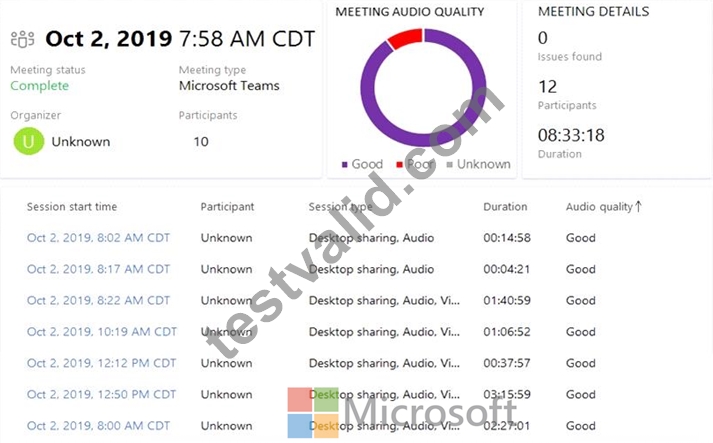The width and height of the screenshot is (713, 443).
Task: Click the red Poor legend marker
Action: point(399,164)
